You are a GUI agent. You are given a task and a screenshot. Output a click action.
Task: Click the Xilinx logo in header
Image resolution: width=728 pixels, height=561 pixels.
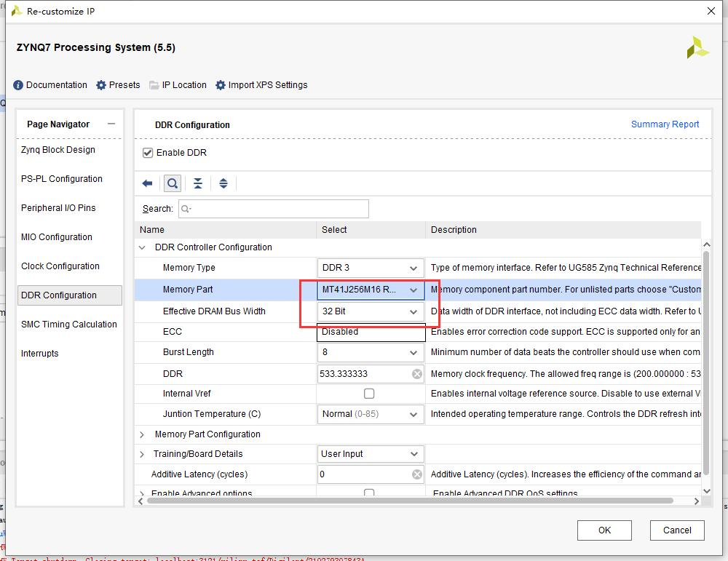(697, 47)
